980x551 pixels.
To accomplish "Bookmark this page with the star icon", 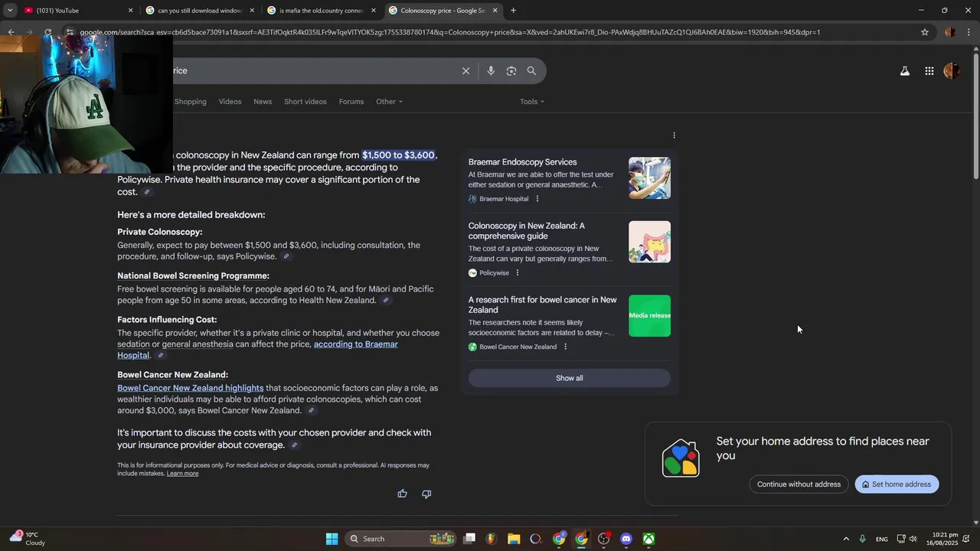I will coord(924,32).
